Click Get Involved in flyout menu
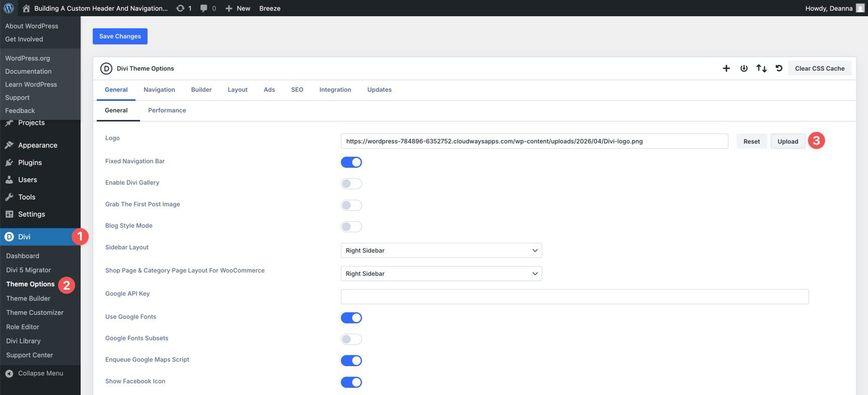The width and height of the screenshot is (868, 395). click(24, 39)
